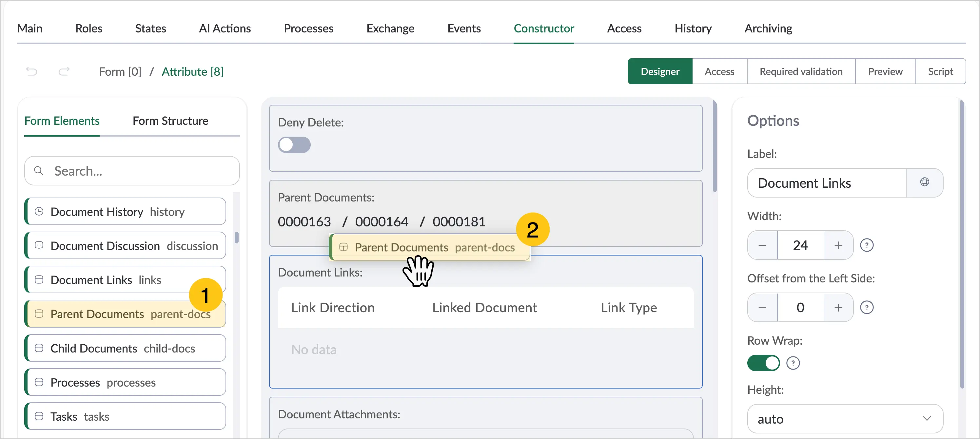The height and width of the screenshot is (439, 980).
Task: Open the States tab
Action: (151, 28)
